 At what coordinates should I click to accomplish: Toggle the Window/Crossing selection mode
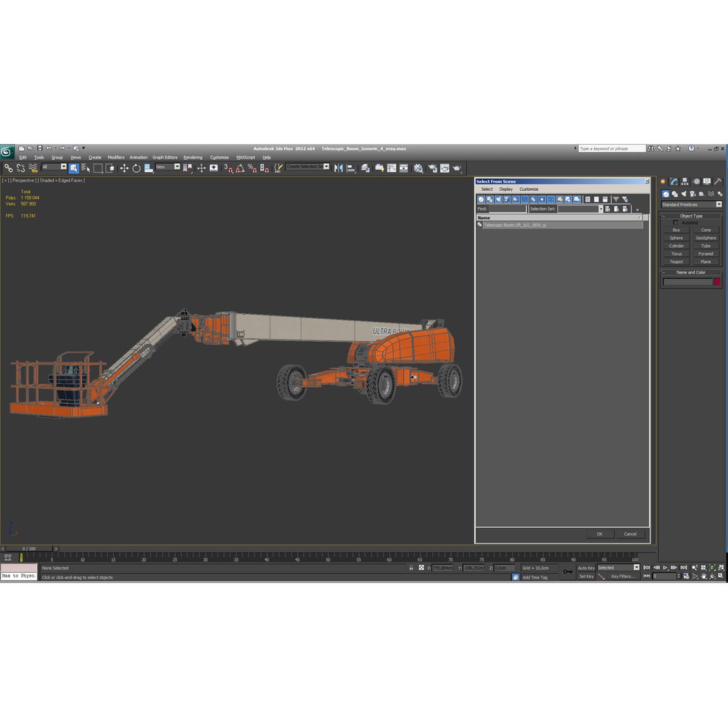coord(110,168)
